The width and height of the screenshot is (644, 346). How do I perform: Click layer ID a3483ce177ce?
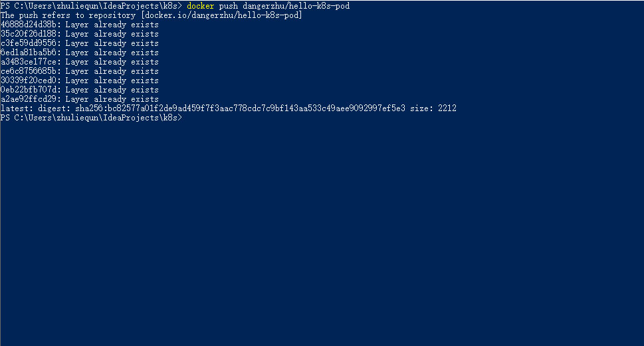coord(31,62)
